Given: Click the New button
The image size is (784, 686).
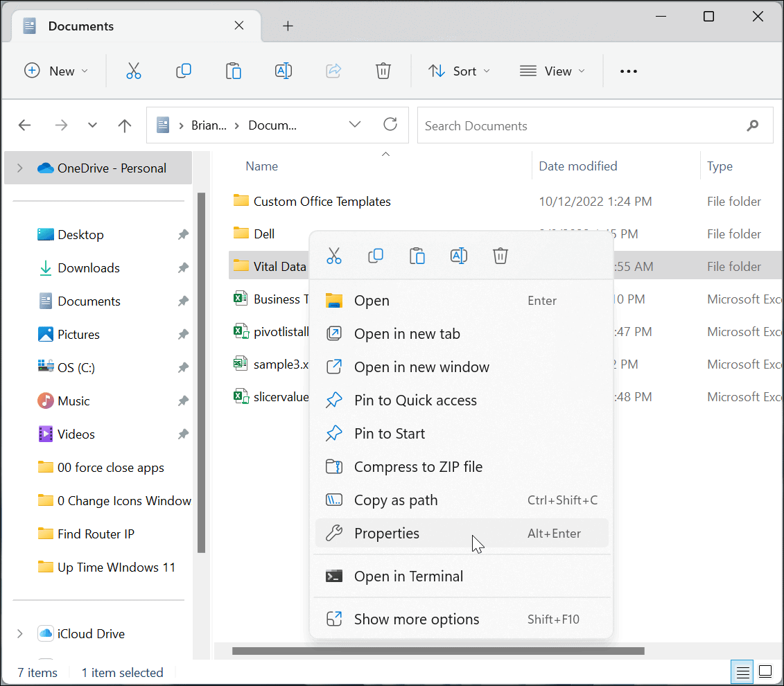Looking at the screenshot, I should point(56,71).
